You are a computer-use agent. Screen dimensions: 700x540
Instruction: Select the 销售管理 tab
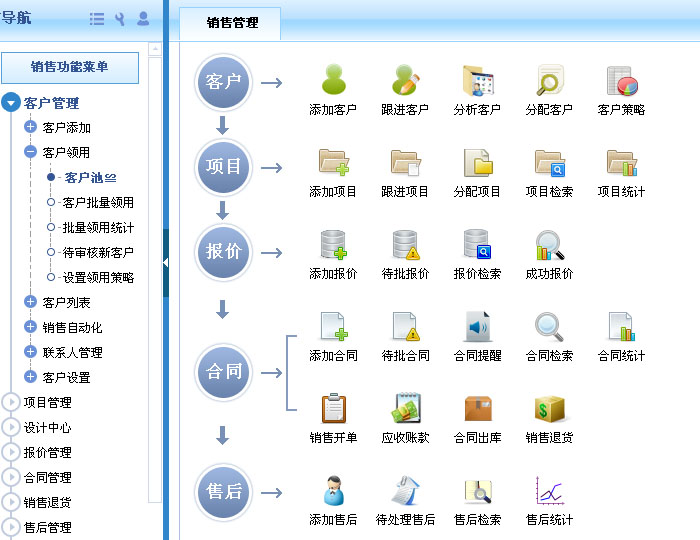tap(232, 22)
